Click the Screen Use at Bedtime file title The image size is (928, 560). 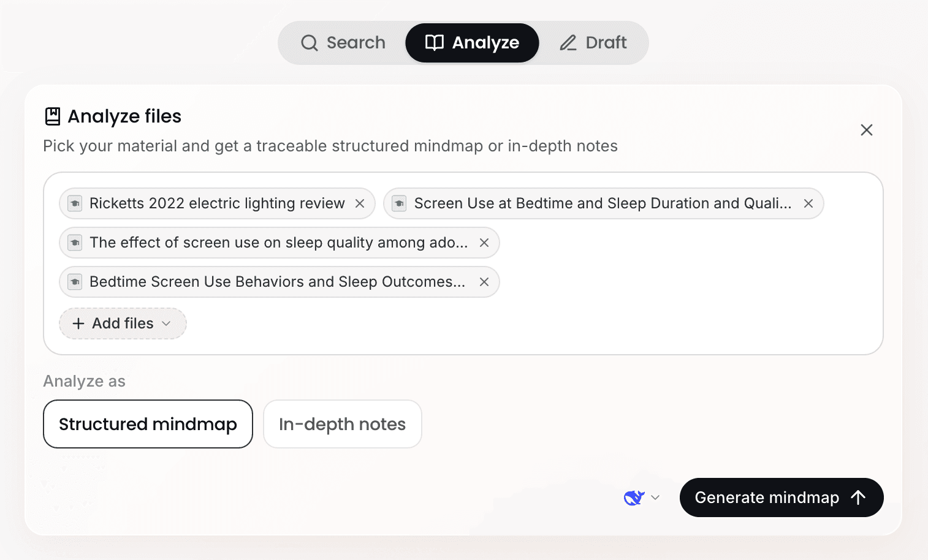(x=603, y=203)
